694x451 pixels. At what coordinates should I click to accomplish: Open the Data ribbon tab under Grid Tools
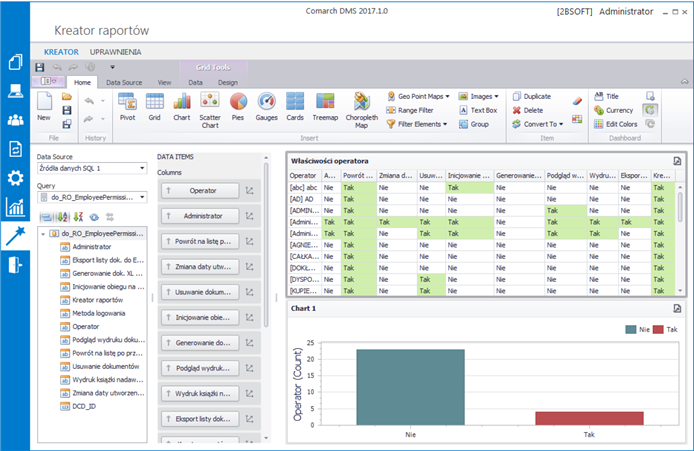(x=195, y=82)
